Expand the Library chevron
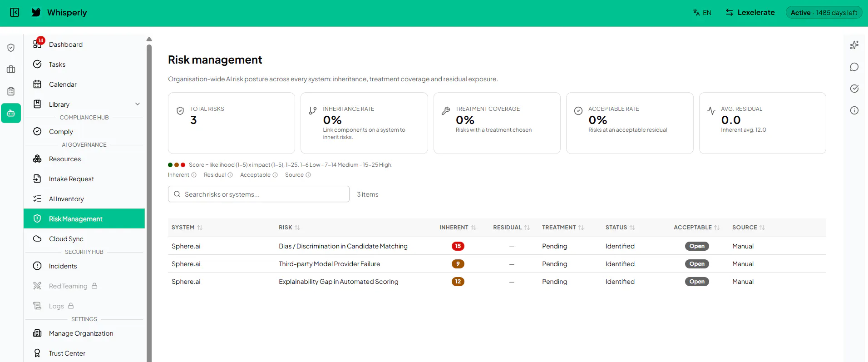The height and width of the screenshot is (362, 868). [x=138, y=104]
